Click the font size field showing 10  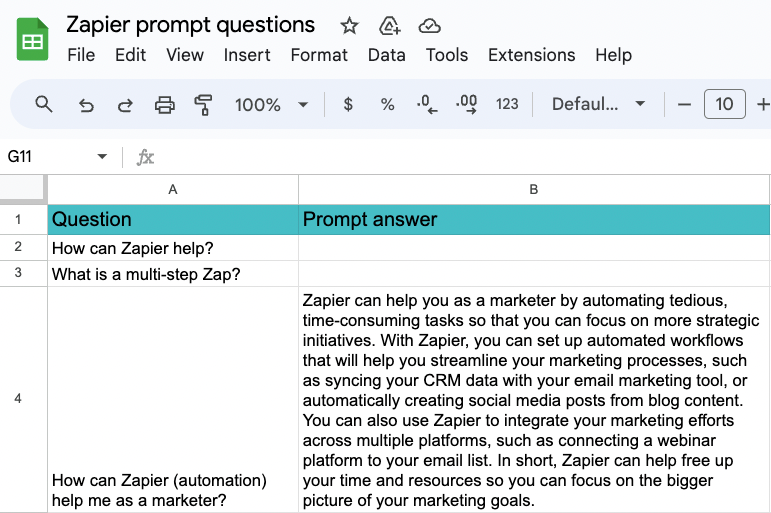click(x=724, y=104)
